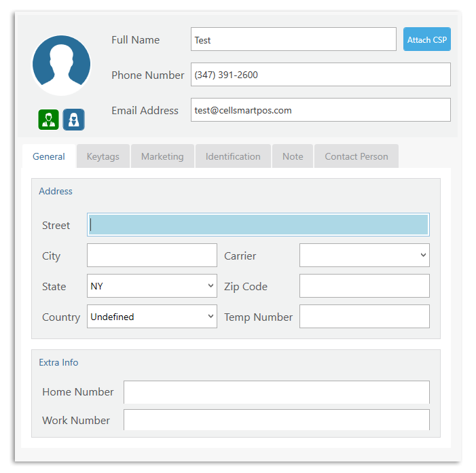Open the Keytags tab

click(x=103, y=156)
